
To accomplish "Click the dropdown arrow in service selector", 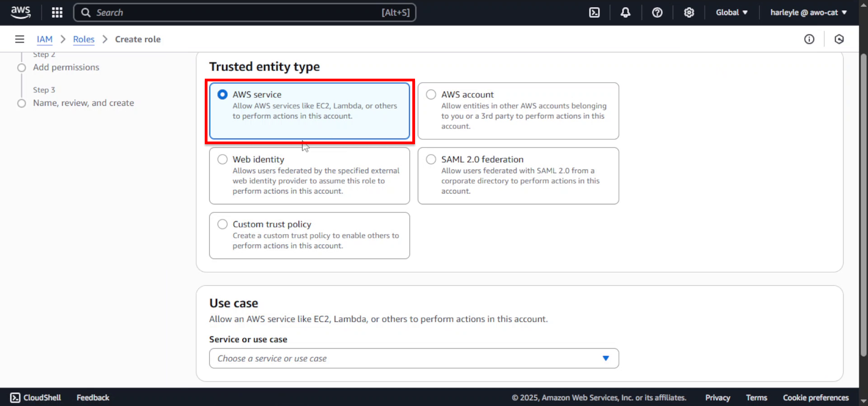I will click(606, 358).
